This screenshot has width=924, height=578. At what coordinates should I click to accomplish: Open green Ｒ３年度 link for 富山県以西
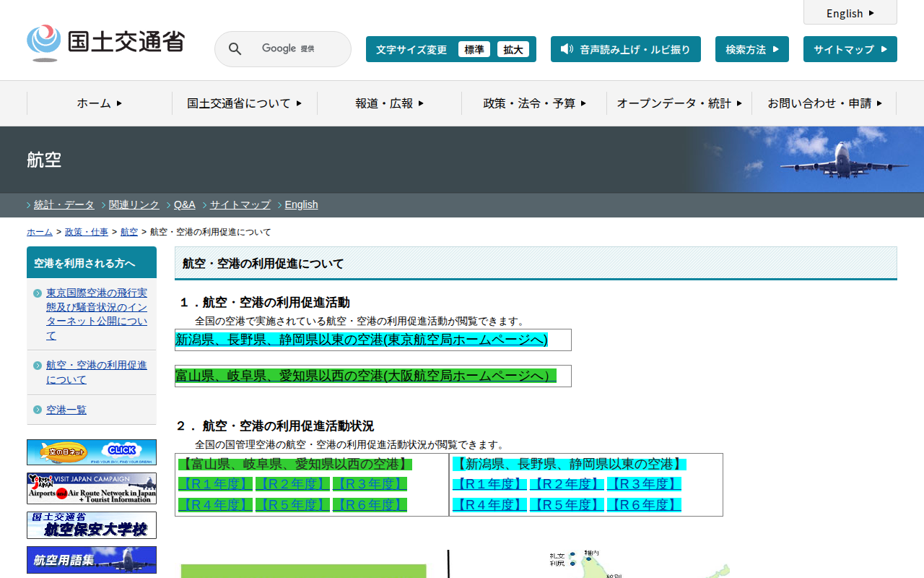370,484
